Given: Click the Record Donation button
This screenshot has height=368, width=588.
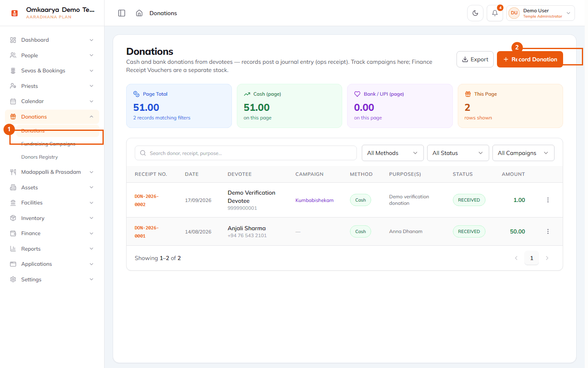Looking at the screenshot, I should point(530,59).
